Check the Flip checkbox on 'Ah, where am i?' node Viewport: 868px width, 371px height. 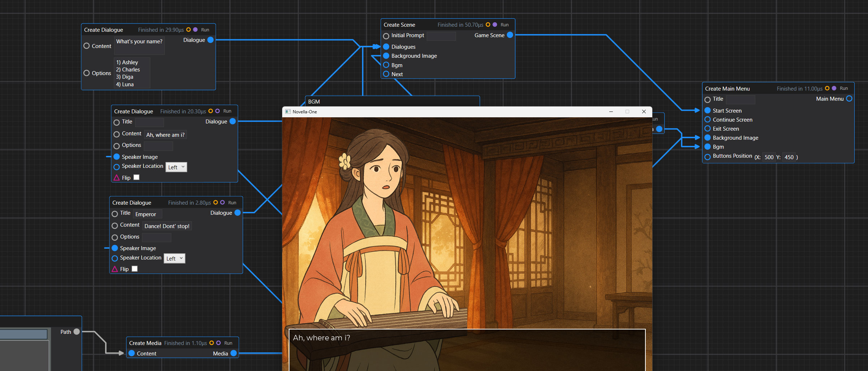136,177
